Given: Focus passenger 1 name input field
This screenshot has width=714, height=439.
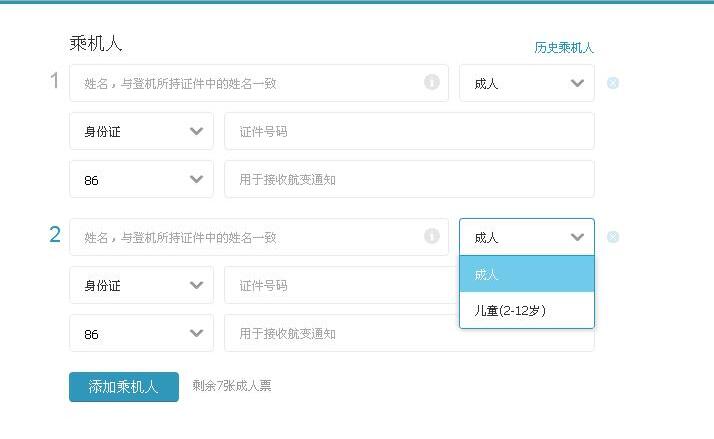Looking at the screenshot, I should point(259,83).
